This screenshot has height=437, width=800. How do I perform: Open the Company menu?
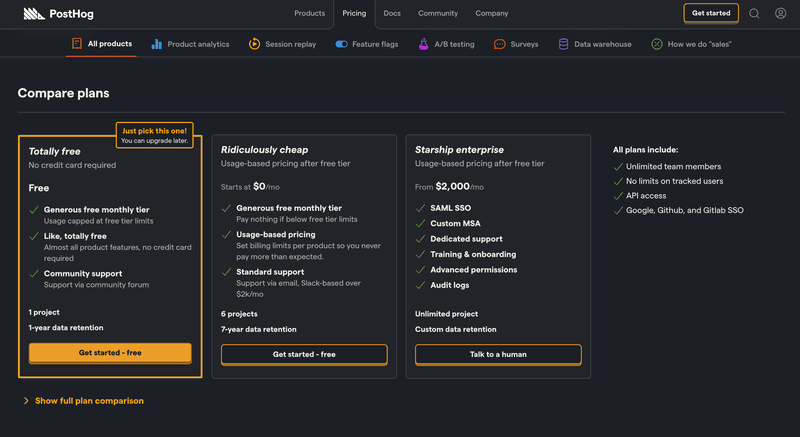[x=491, y=13]
